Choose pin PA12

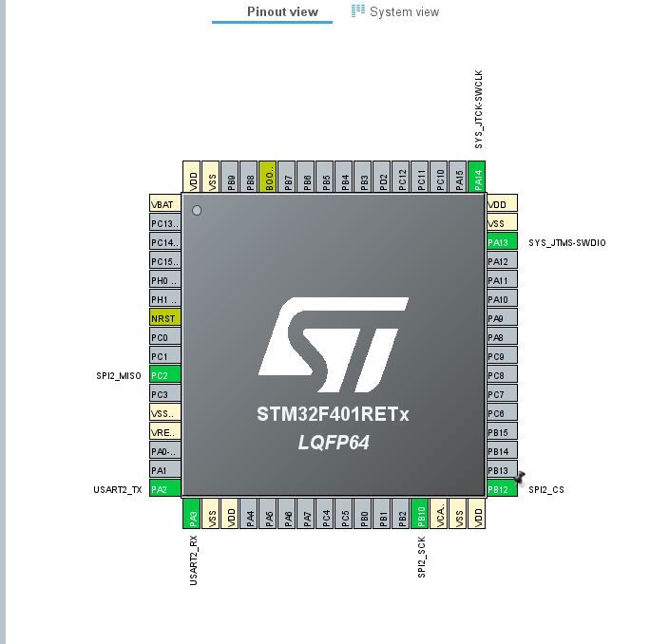[502, 261]
